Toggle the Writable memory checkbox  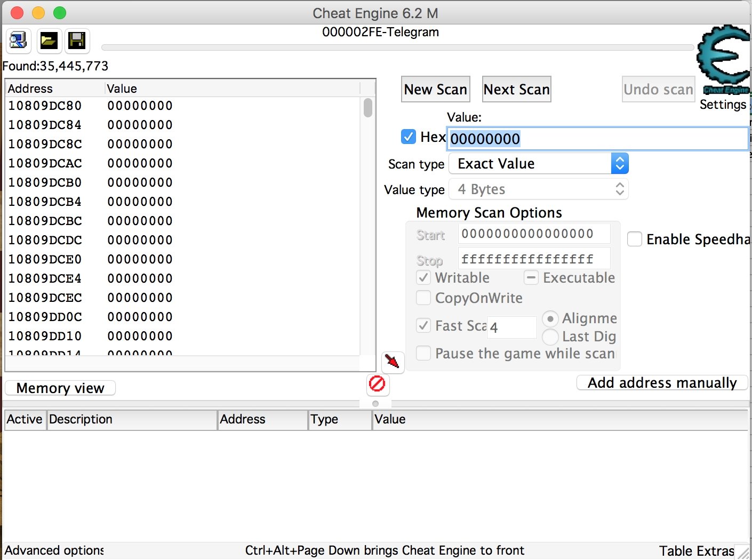(423, 277)
